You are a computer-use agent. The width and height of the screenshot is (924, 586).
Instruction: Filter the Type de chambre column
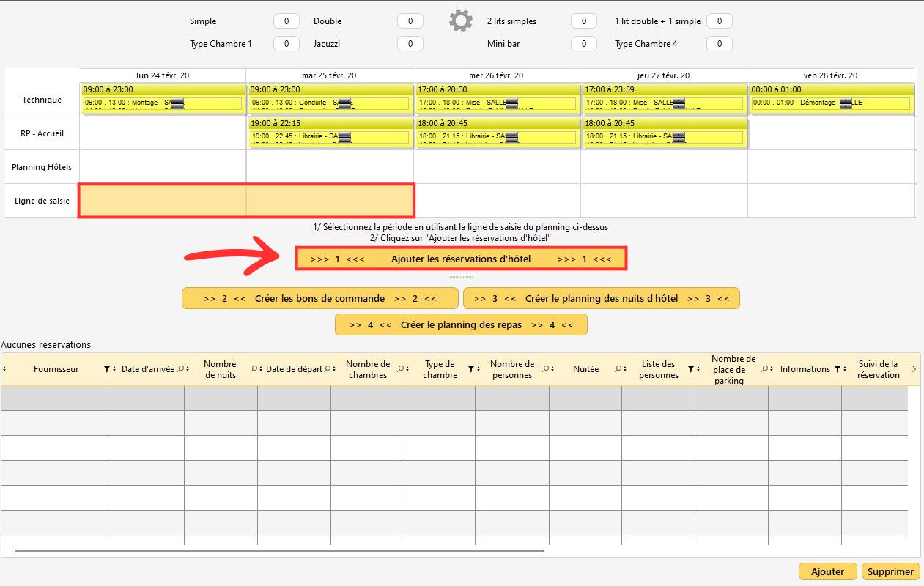(471, 369)
